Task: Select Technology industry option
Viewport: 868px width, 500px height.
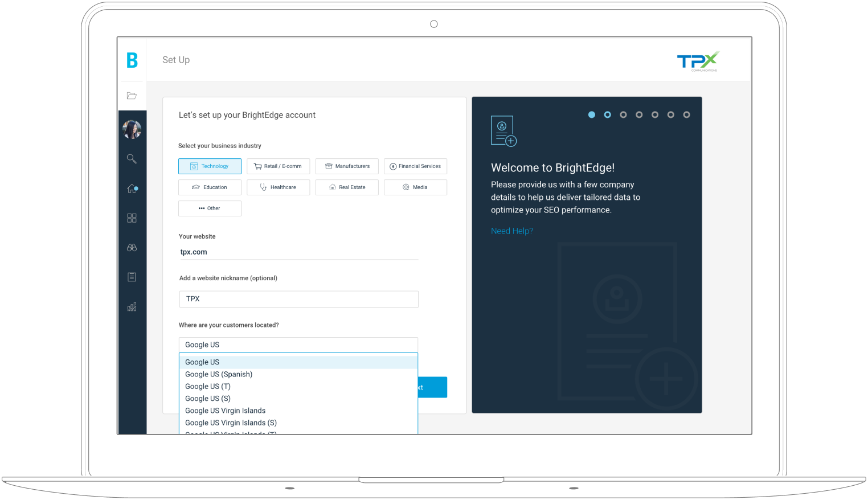Action: click(x=210, y=166)
